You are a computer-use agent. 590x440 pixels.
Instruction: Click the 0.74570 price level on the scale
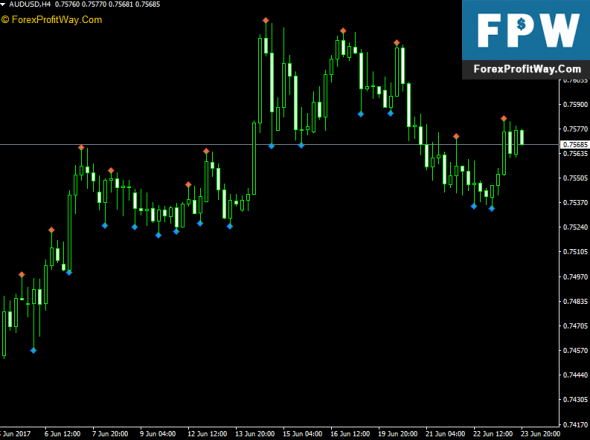tap(575, 350)
